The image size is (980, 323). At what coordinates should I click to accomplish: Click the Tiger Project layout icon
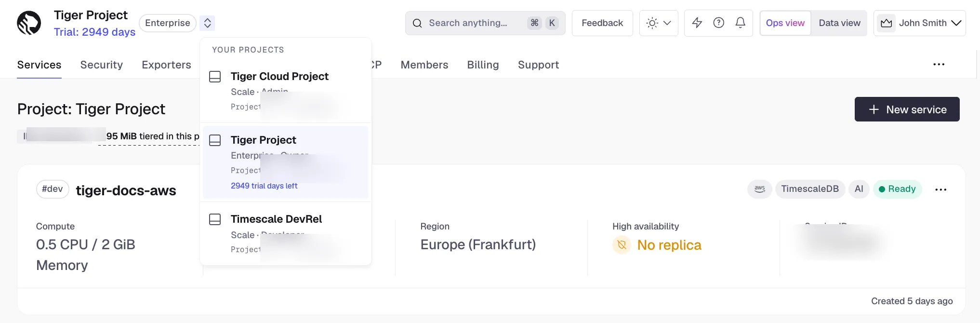point(215,140)
